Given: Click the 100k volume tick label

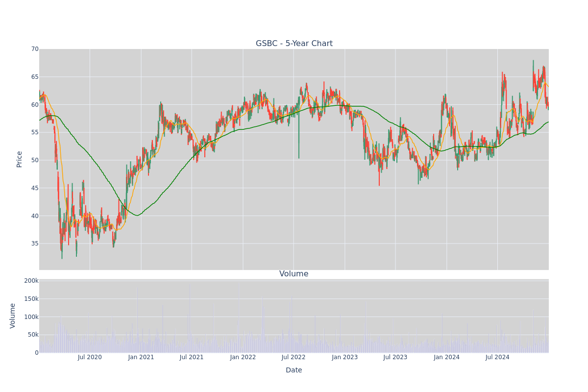Looking at the screenshot, I should (31, 317).
